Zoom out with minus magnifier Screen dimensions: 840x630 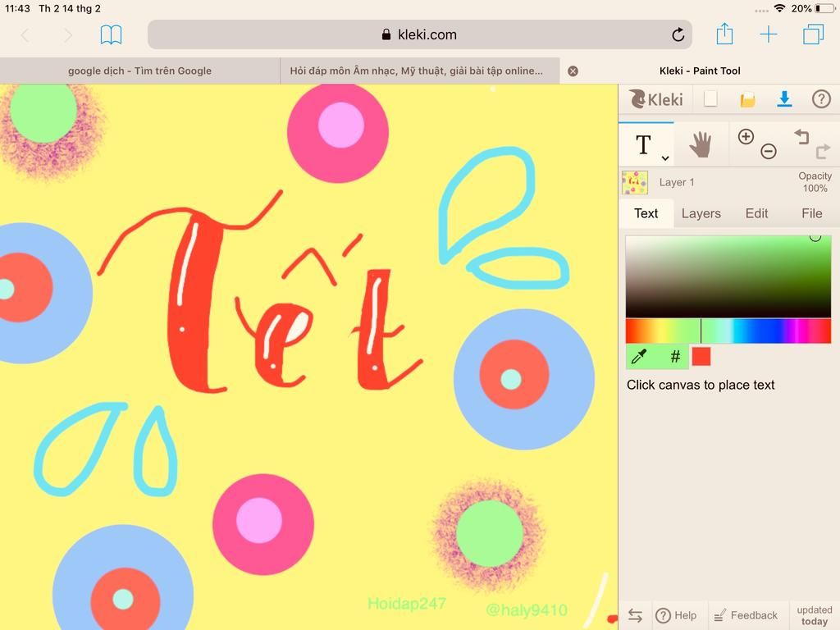(768, 152)
